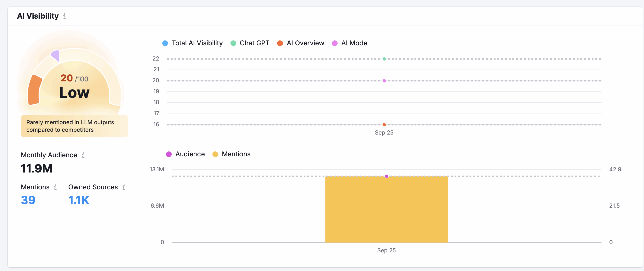Viewport: 644px width, 271px height.
Task: Click the yellow Mentions bar for Sep 25
Action: [x=386, y=211]
